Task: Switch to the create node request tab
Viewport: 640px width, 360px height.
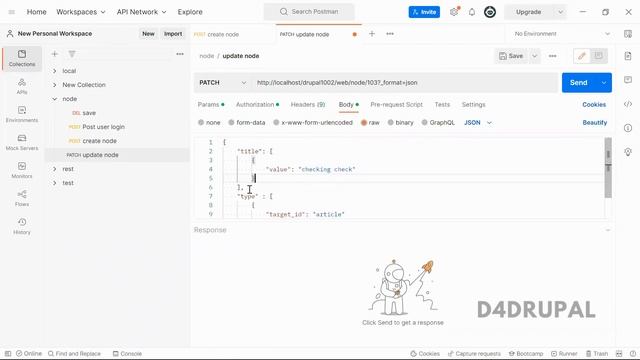Action: click(233, 34)
